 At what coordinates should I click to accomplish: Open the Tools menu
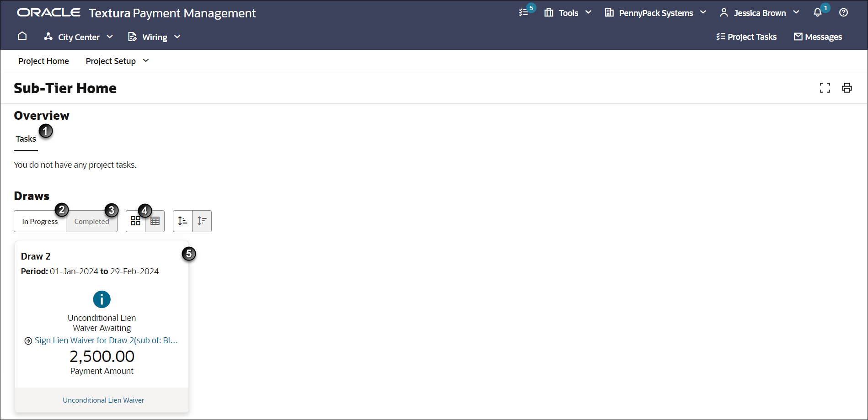pyautogui.click(x=568, y=13)
